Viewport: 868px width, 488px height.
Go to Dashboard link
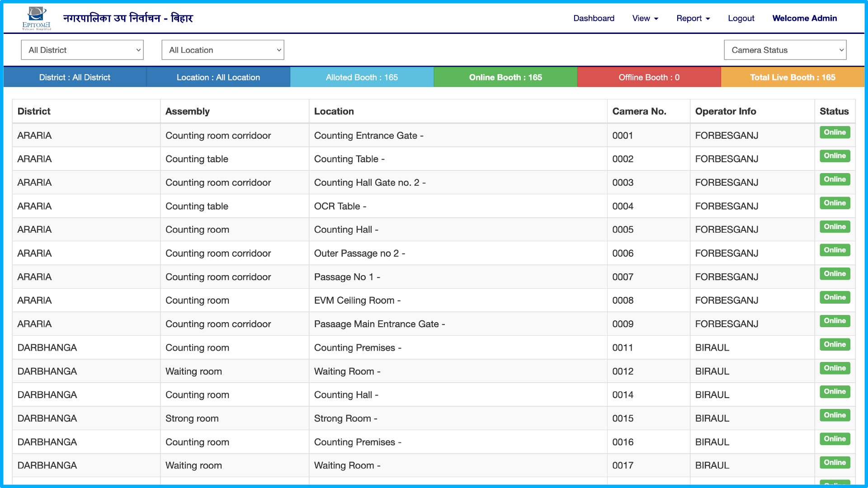point(594,19)
